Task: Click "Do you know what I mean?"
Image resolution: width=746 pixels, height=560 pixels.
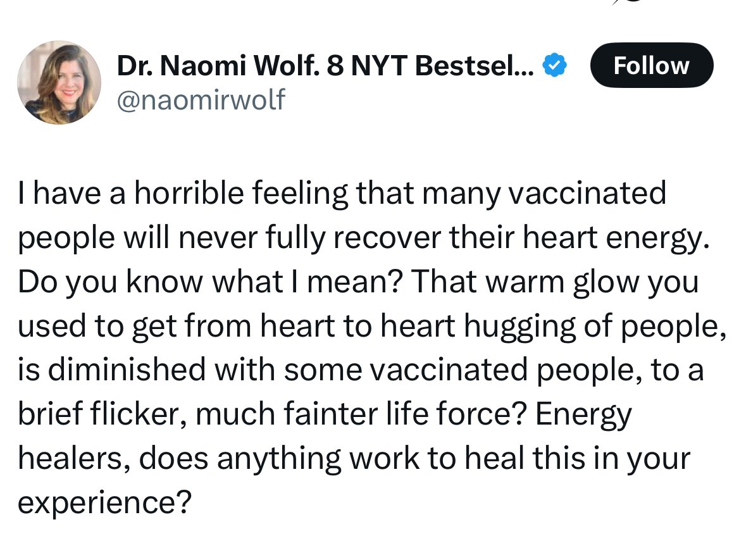Action: coord(205,282)
